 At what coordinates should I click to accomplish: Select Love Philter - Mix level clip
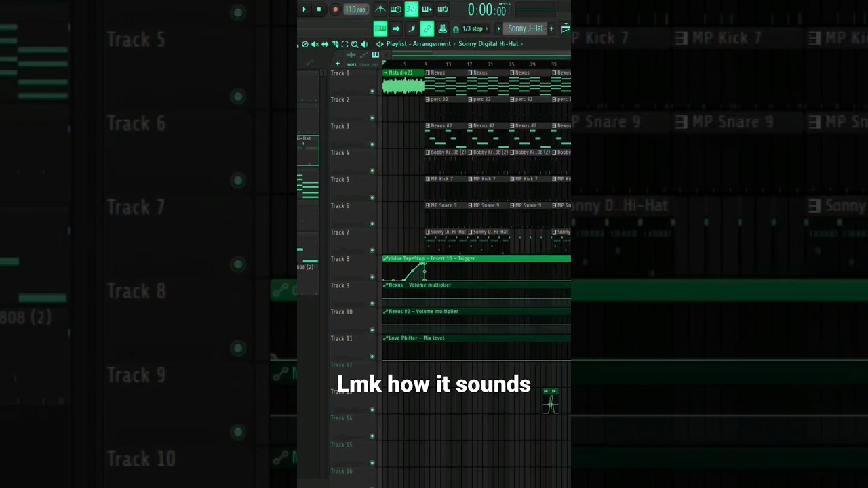click(477, 347)
